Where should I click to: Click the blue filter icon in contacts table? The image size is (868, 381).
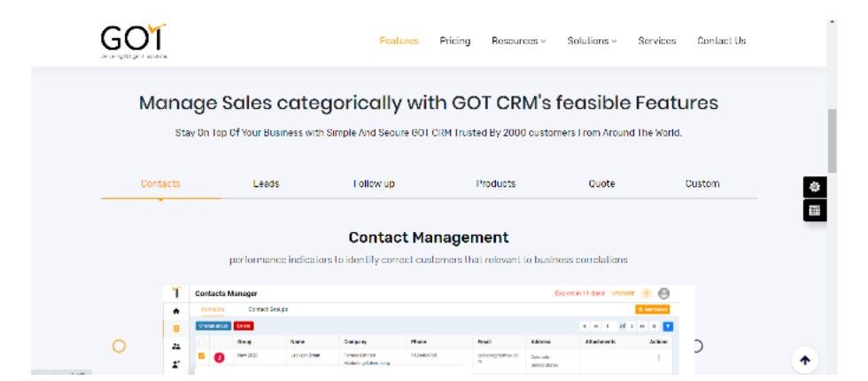coord(669,326)
